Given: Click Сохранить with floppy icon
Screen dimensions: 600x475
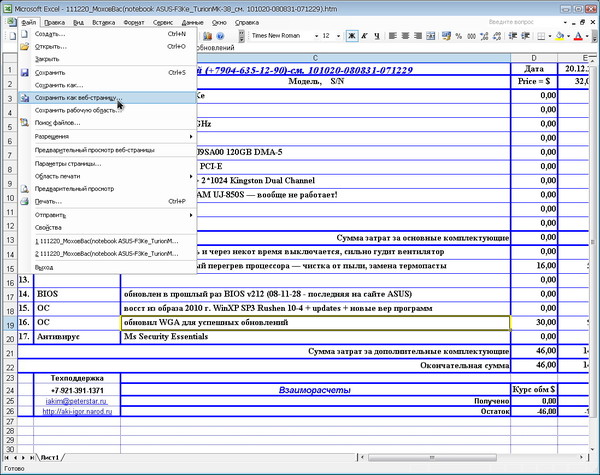Looking at the screenshot, I should (x=108, y=73).
